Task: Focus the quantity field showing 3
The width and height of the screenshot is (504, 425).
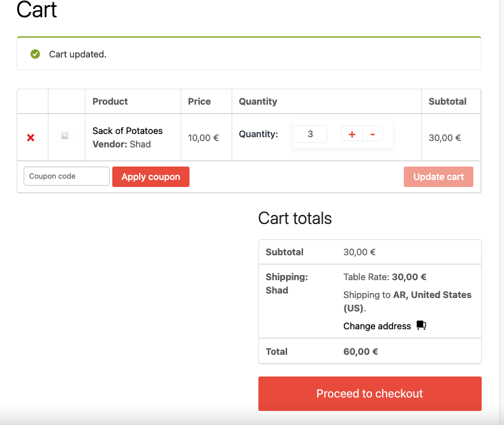Action: [x=310, y=134]
